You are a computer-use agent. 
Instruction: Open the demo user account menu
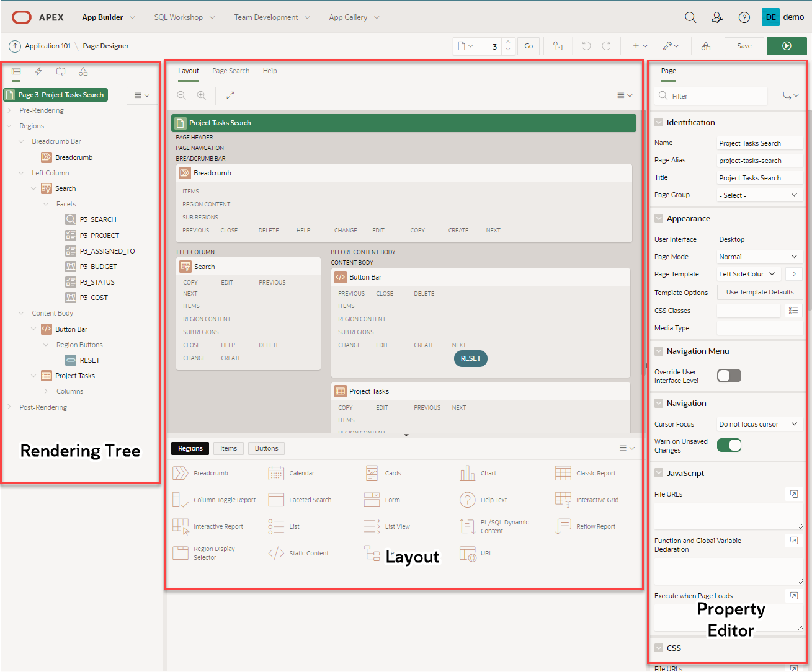click(783, 17)
